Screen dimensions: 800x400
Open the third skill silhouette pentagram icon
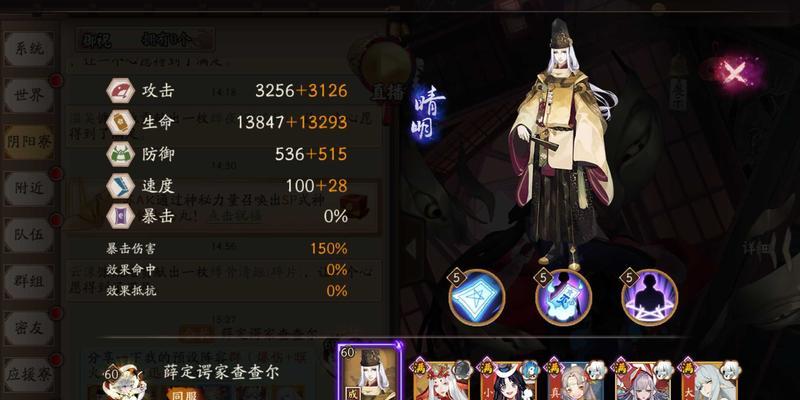(x=649, y=297)
